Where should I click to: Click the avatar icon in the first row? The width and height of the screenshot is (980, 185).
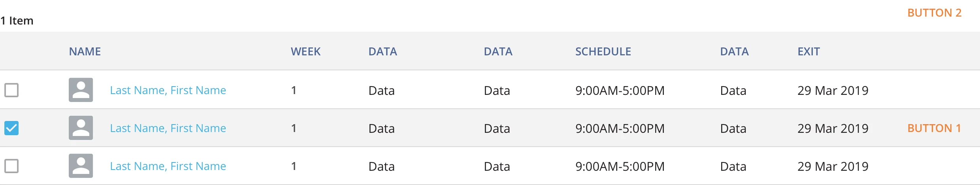[81, 90]
